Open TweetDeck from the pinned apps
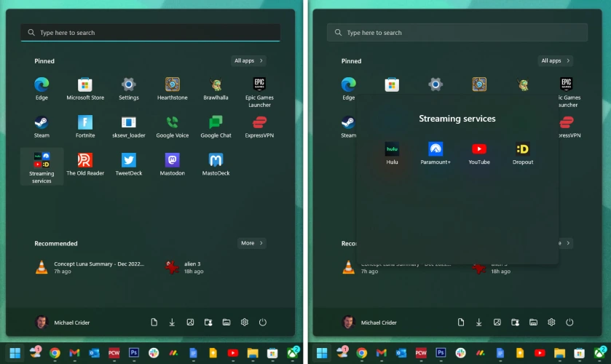The image size is (611, 364). (x=129, y=164)
